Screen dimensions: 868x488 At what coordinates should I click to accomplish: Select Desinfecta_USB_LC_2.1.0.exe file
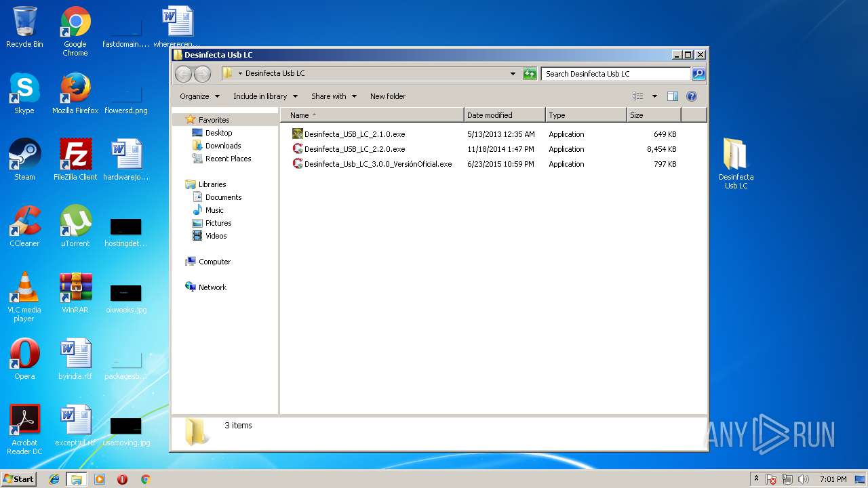[349, 134]
